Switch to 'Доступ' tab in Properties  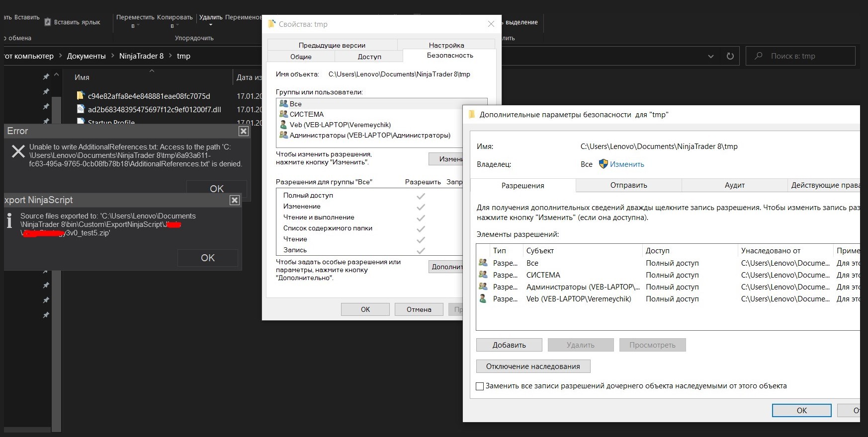click(x=369, y=57)
